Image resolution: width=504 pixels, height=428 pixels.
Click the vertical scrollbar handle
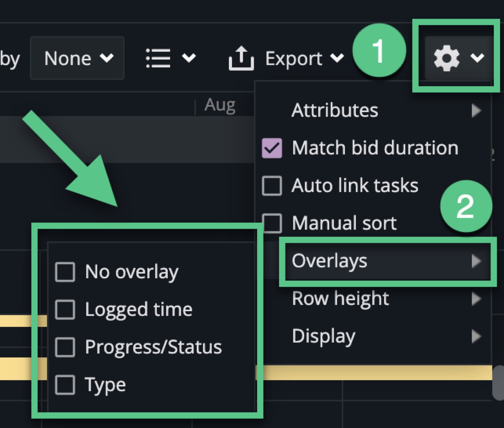click(x=498, y=381)
